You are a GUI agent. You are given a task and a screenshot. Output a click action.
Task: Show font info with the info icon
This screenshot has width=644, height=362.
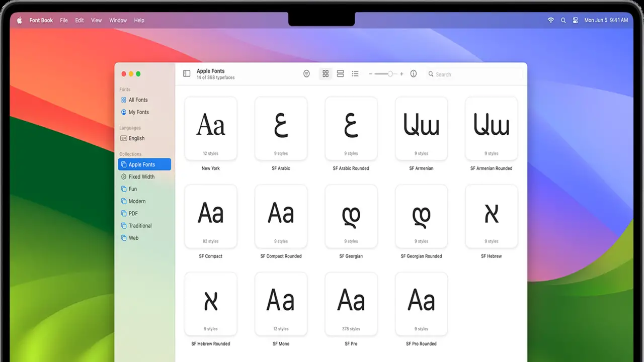[x=414, y=74]
